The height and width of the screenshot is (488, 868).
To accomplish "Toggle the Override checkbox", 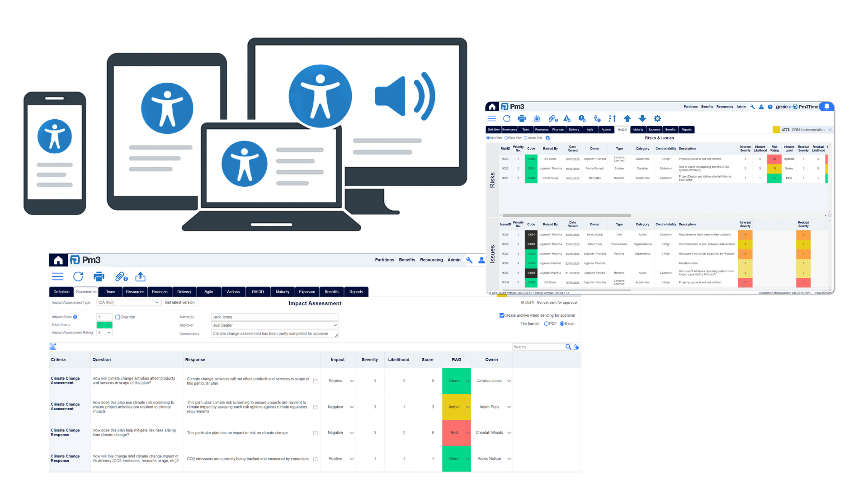I will (x=118, y=317).
